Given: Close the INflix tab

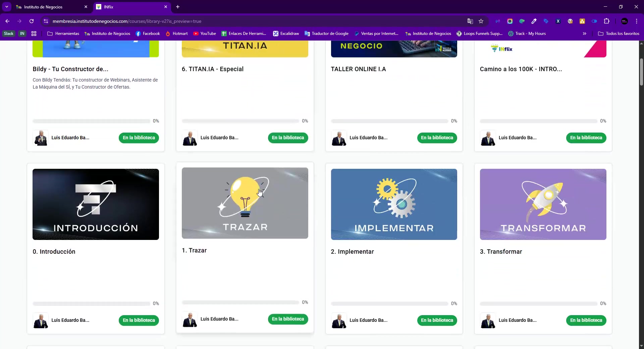Looking at the screenshot, I should pyautogui.click(x=166, y=7).
